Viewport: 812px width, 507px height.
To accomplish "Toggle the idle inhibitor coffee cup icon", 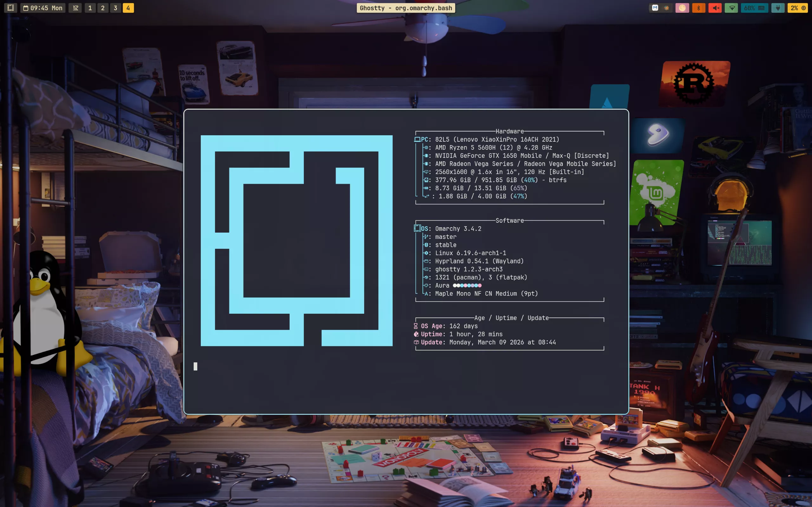I will pos(75,8).
